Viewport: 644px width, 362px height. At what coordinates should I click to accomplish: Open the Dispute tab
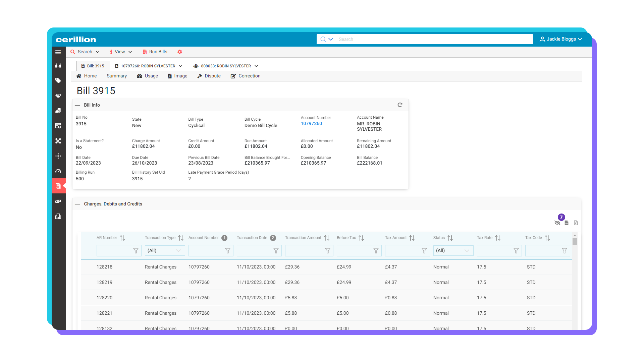(x=209, y=76)
